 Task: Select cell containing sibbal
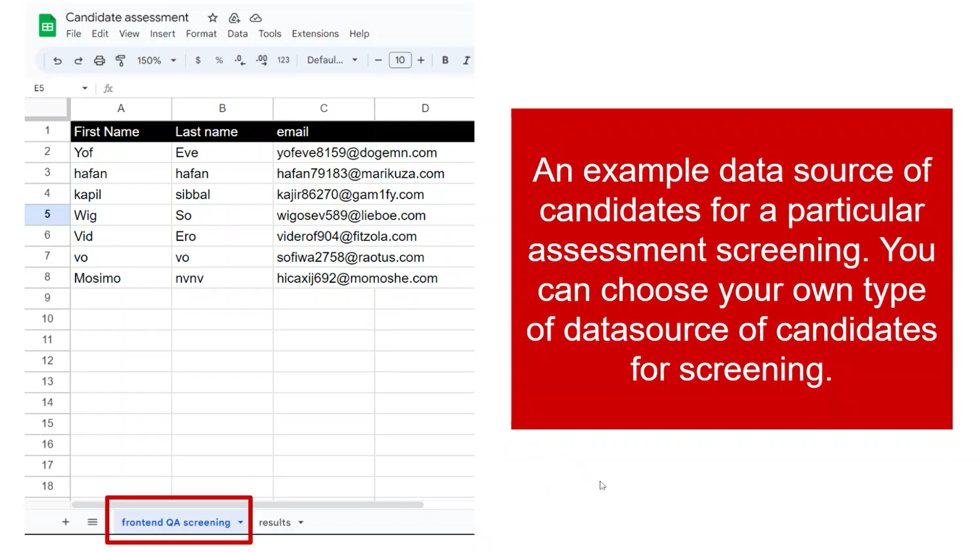tap(222, 194)
